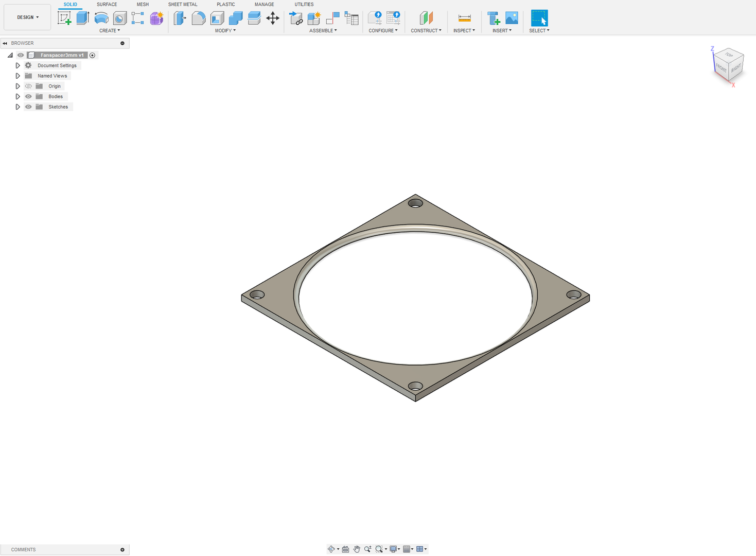Select the Revolve tool icon
The width and height of the screenshot is (756, 556).
coord(101,18)
